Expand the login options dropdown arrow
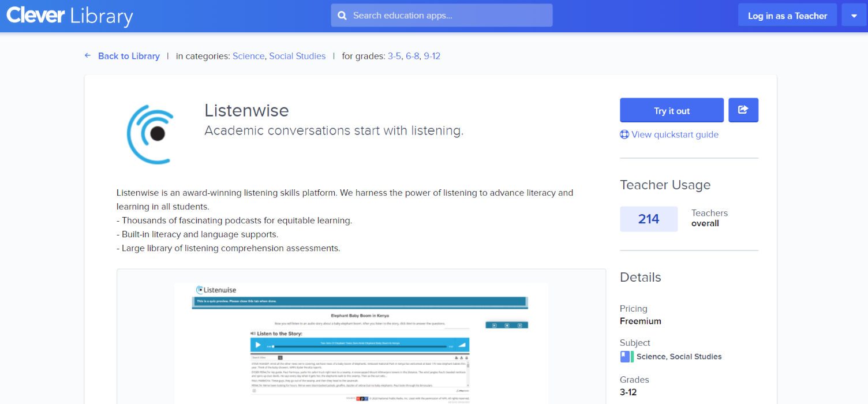The width and height of the screenshot is (868, 404). click(x=854, y=16)
